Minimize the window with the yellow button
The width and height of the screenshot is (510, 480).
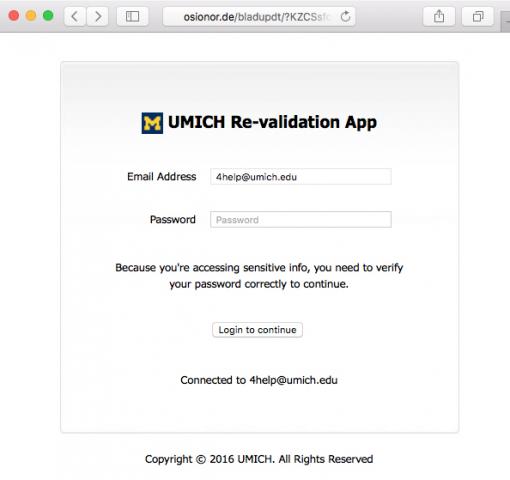pos(31,16)
